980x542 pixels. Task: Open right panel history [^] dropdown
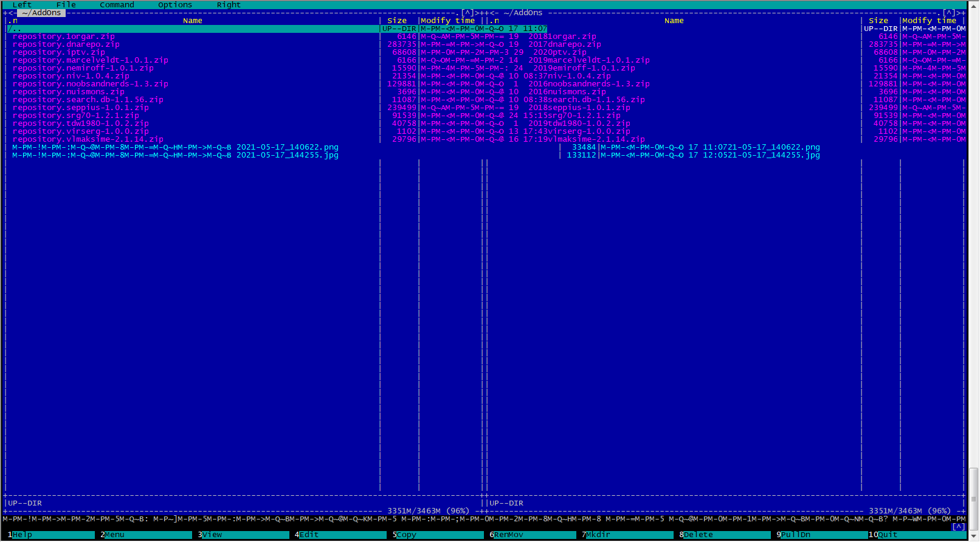click(x=950, y=13)
